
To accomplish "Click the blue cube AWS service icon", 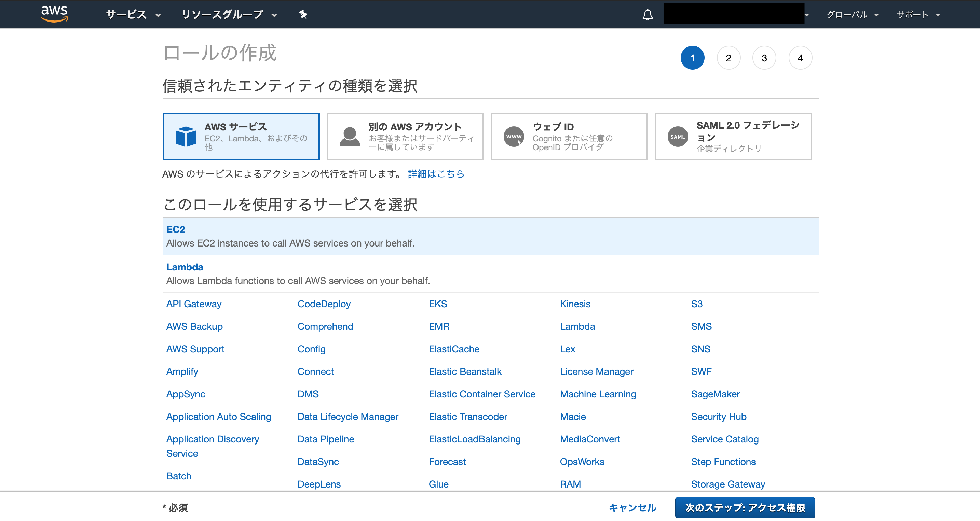I will pyautogui.click(x=186, y=136).
